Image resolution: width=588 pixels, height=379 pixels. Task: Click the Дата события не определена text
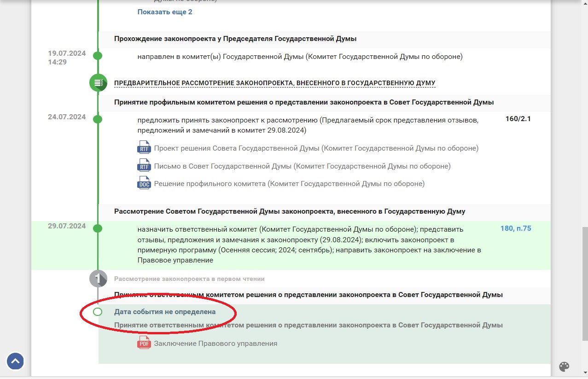[165, 312]
